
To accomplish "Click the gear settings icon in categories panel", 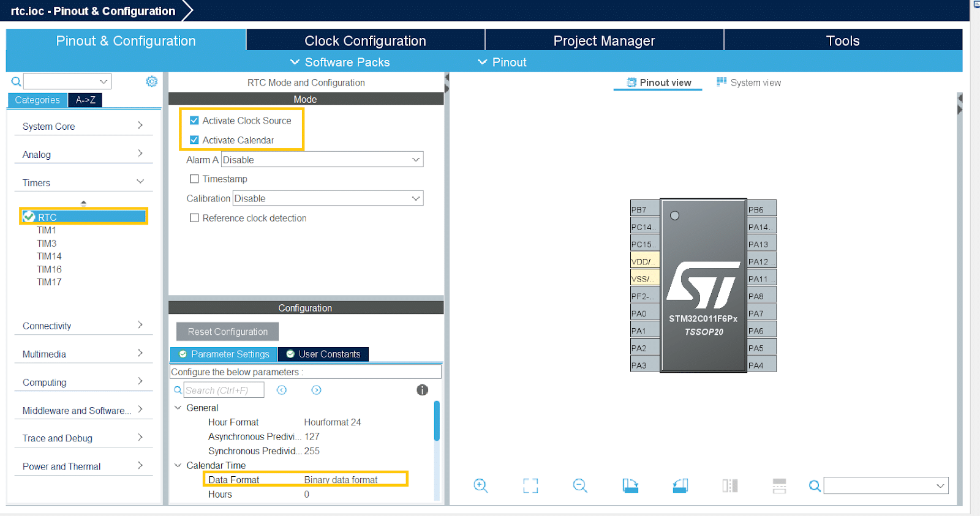I will 152,81.
